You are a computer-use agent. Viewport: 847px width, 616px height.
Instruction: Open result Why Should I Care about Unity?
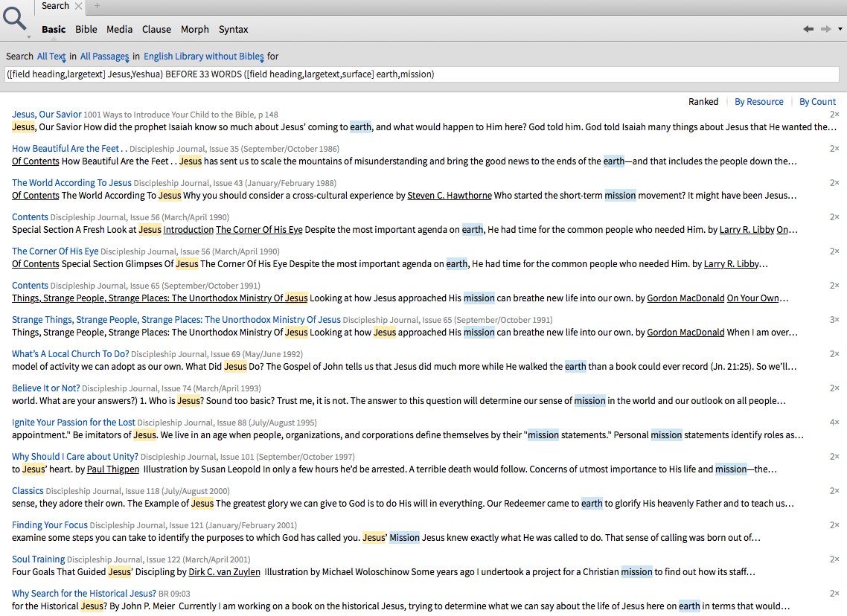(75, 457)
